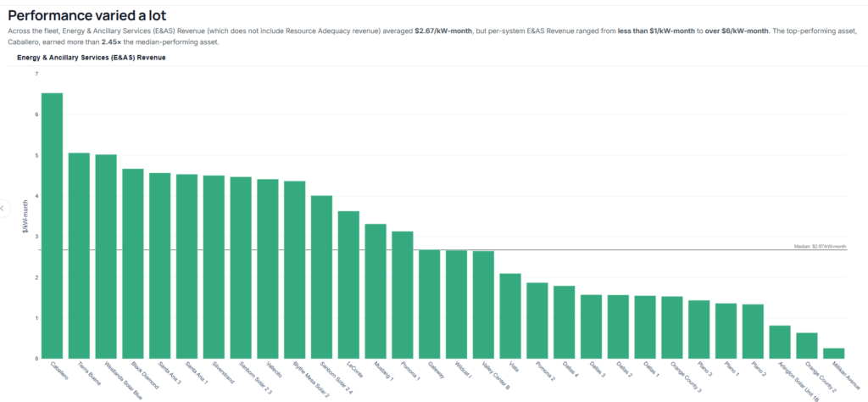Click the bold '2.45×' text in description
This screenshot has width=868, height=402.
click(111, 42)
